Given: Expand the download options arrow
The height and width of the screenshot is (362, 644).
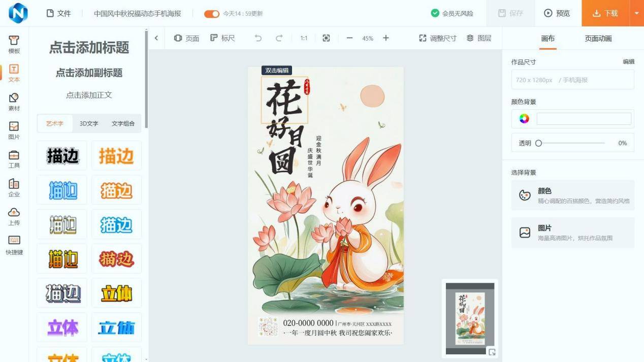Looking at the screenshot, I should click(637, 13).
